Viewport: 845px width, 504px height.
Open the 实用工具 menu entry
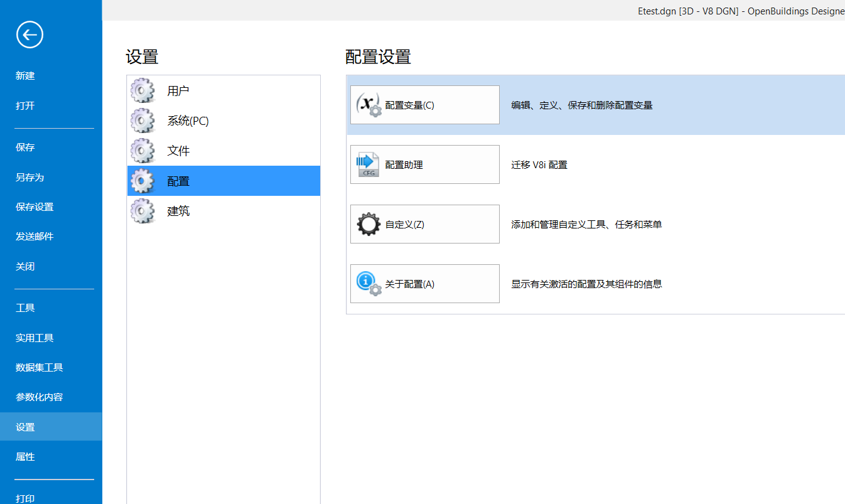click(35, 338)
